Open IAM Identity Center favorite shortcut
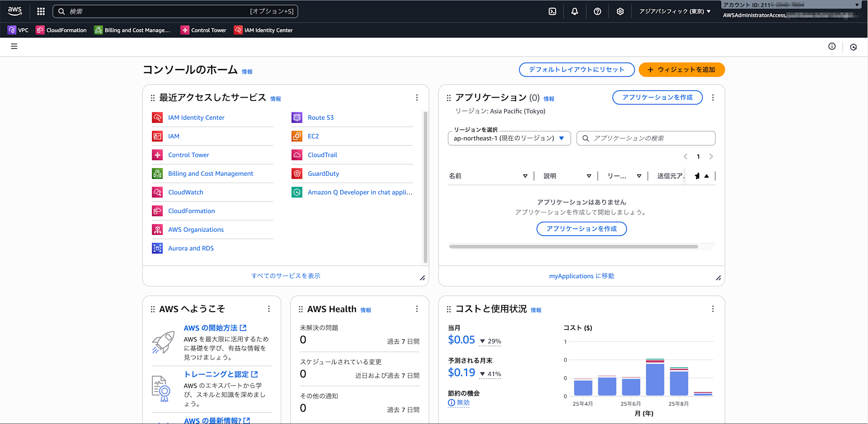Image resolution: width=868 pixels, height=424 pixels. pos(263,30)
